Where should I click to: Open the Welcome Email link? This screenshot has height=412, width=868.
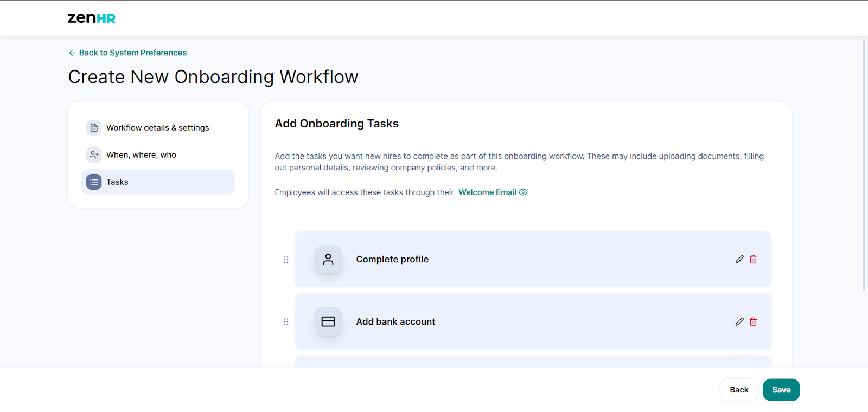(487, 192)
